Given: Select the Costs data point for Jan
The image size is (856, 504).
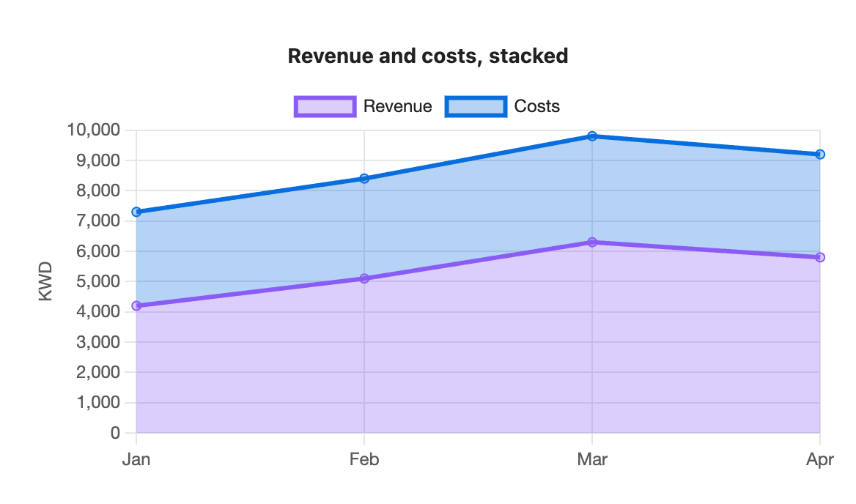Looking at the screenshot, I should 136,212.
